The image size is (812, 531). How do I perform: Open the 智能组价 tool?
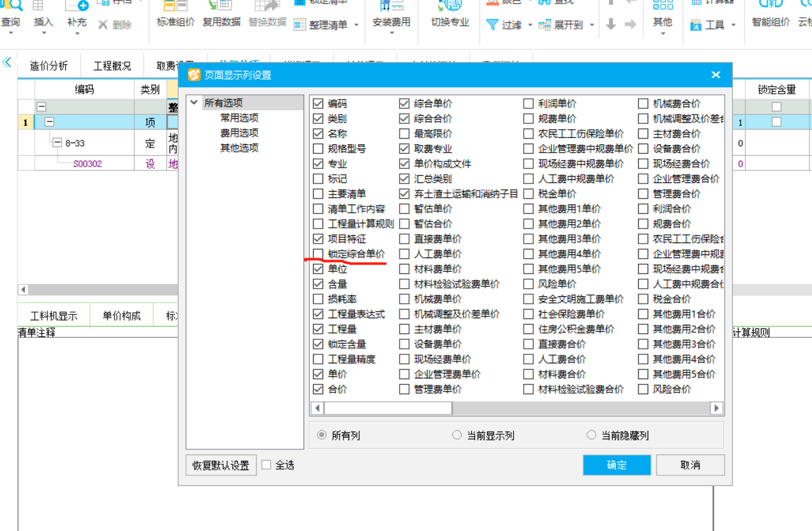[771, 14]
